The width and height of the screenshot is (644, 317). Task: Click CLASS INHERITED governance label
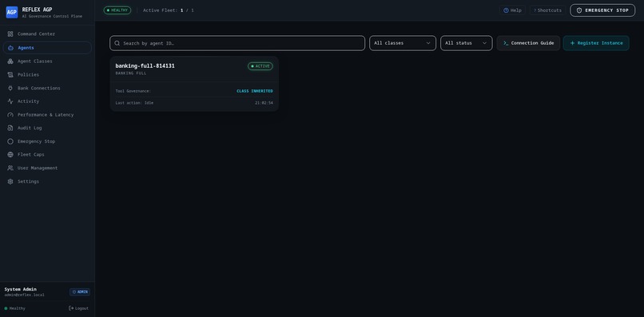coord(255,91)
